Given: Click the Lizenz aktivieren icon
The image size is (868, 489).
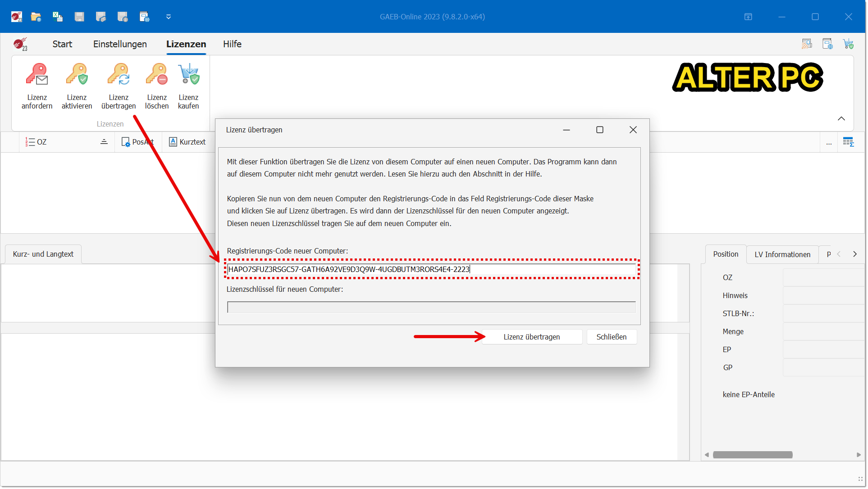Looking at the screenshot, I should pos(77,75).
